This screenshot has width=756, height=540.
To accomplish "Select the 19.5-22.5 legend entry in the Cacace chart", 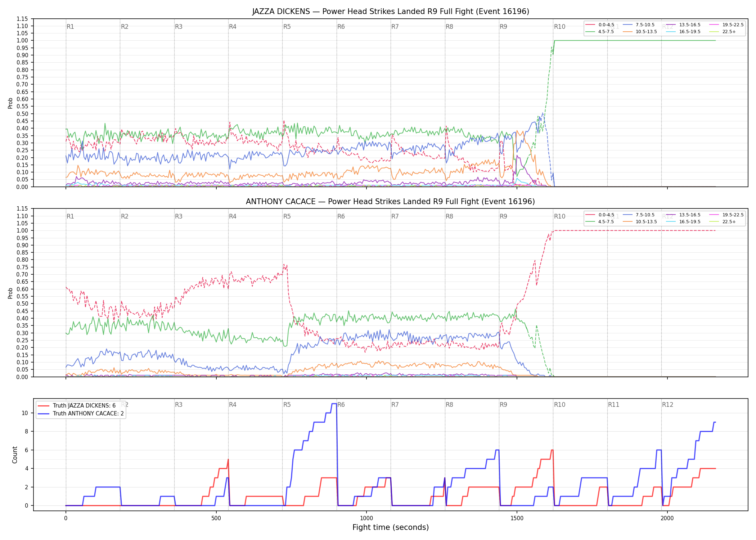I will coord(726,215).
